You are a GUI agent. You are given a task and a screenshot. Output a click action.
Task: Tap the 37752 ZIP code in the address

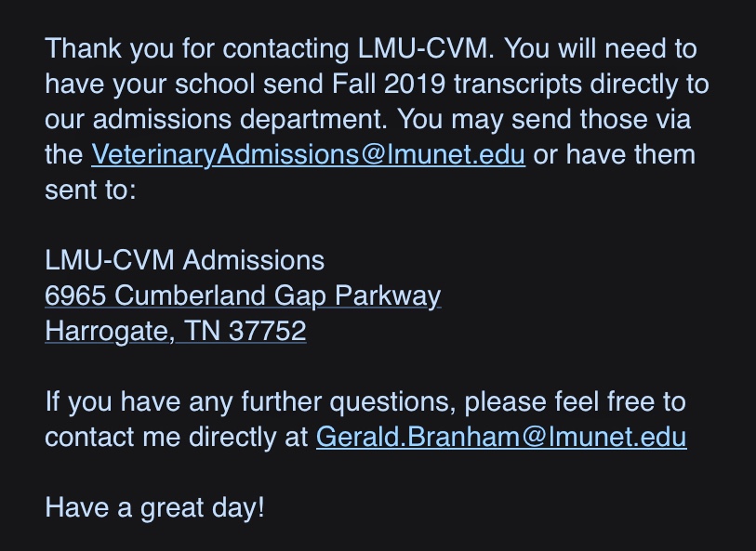click(x=268, y=332)
